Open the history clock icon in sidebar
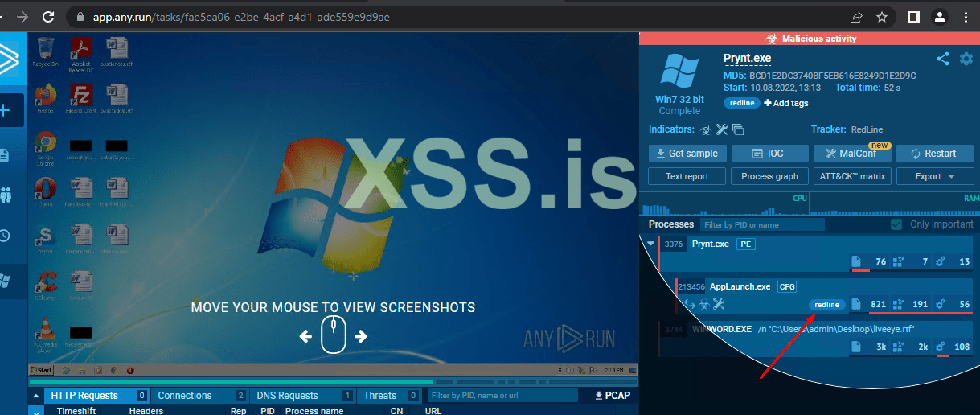 tap(5, 236)
